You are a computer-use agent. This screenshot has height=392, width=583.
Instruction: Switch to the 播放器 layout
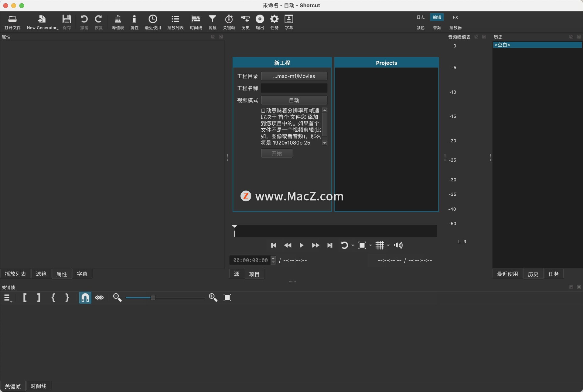455,28
